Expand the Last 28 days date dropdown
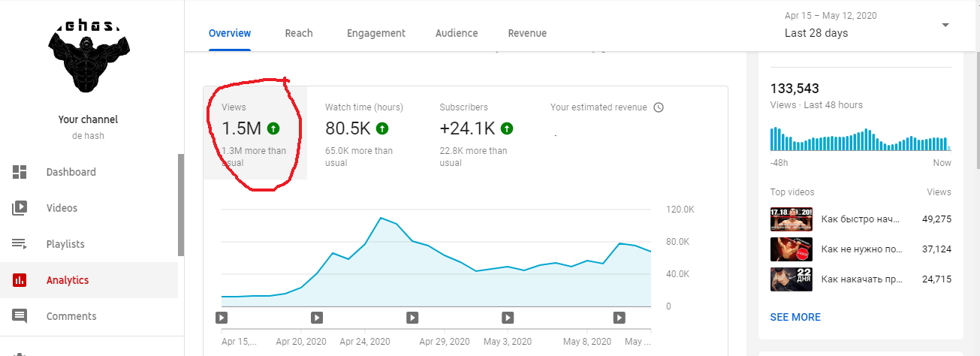 pos(945,25)
